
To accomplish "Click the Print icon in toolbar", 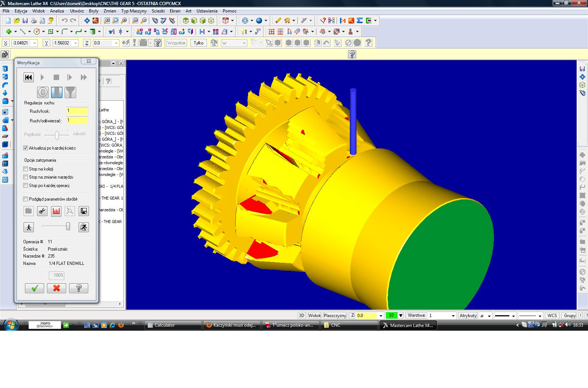I will point(33,21).
